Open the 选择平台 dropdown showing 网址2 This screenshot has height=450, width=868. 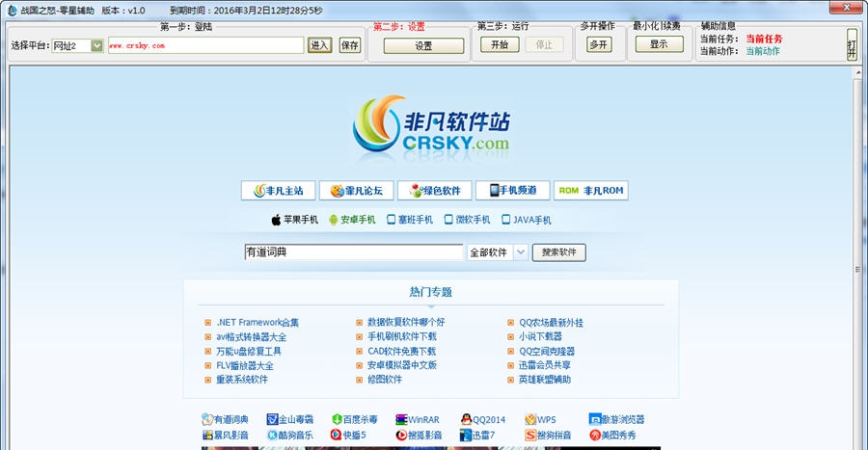point(77,46)
